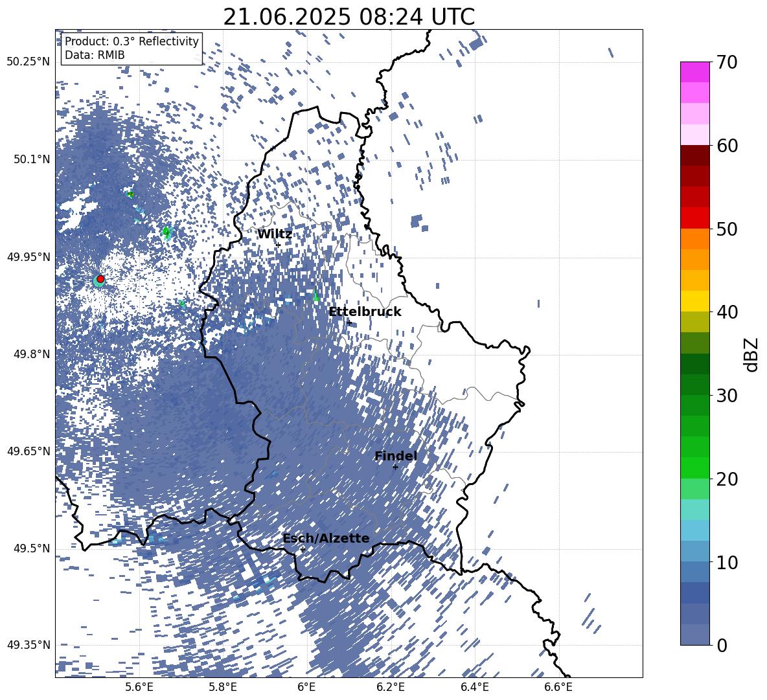
Task: Click the 60 dBZ colorbar label
Action: tap(727, 146)
